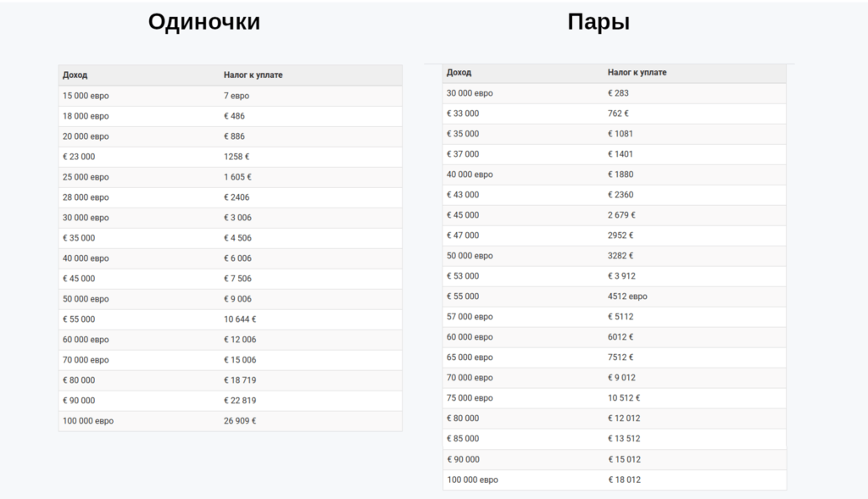The height and width of the screenshot is (499, 868).
Task: Select the 26 909 € tax cell
Action: (x=240, y=421)
